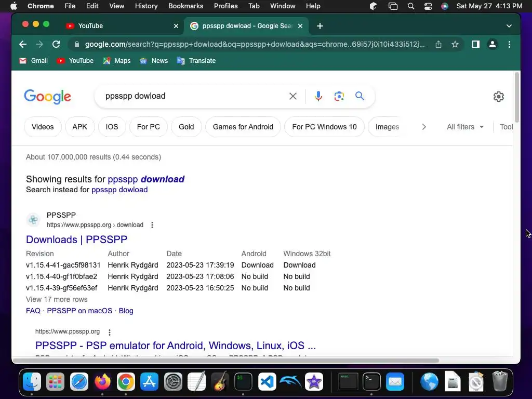Close the ppsspp dowload search tab

[x=300, y=26]
